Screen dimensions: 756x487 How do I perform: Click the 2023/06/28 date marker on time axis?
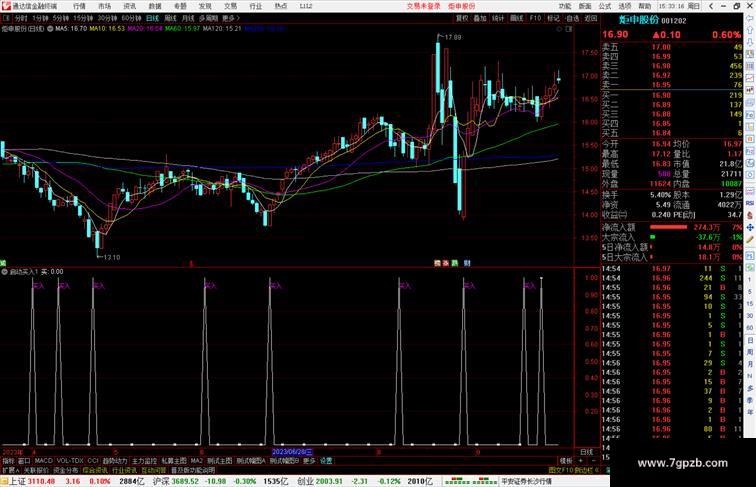click(293, 452)
